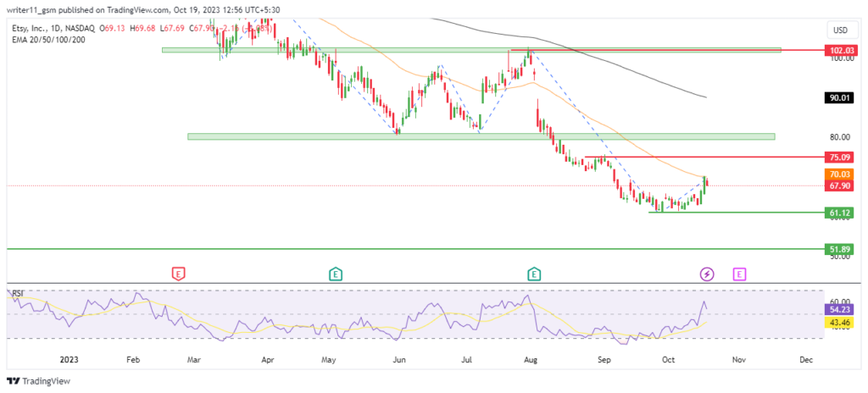Viewport: 868px width, 393px height.
Task: Click the Dec label on time axis
Action: click(x=806, y=360)
